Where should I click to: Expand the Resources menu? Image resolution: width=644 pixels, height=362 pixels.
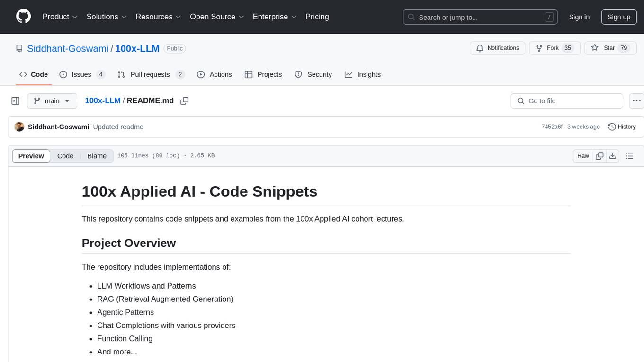pos(158,17)
